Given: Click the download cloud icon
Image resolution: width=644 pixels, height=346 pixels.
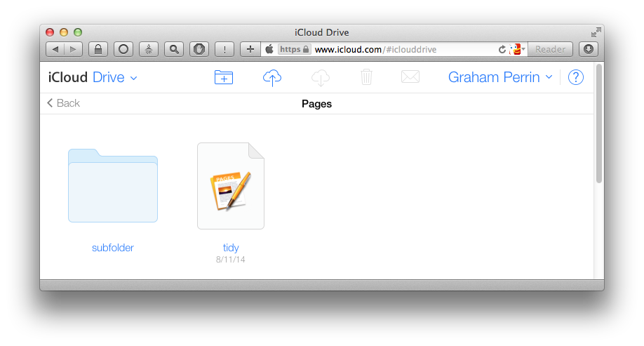Looking at the screenshot, I should (x=321, y=77).
